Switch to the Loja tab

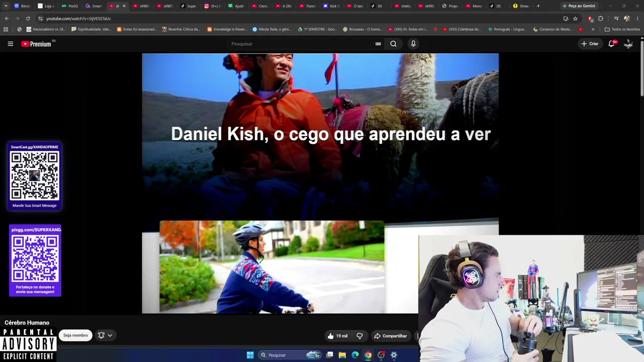point(46,6)
